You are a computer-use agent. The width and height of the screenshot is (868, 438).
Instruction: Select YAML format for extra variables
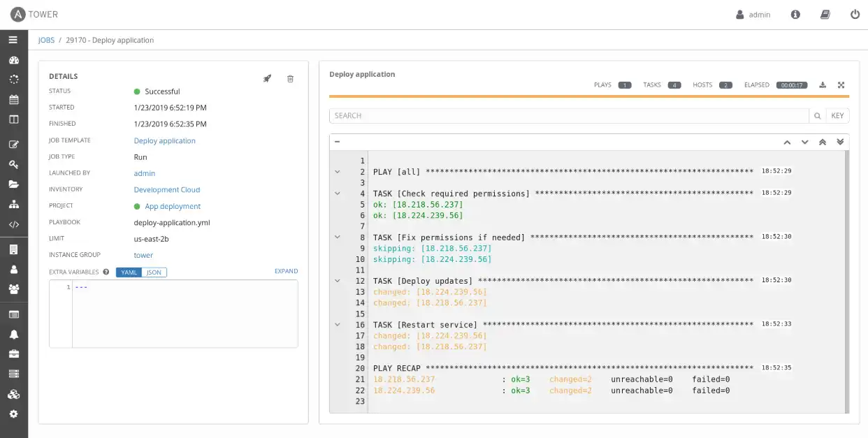(x=129, y=272)
